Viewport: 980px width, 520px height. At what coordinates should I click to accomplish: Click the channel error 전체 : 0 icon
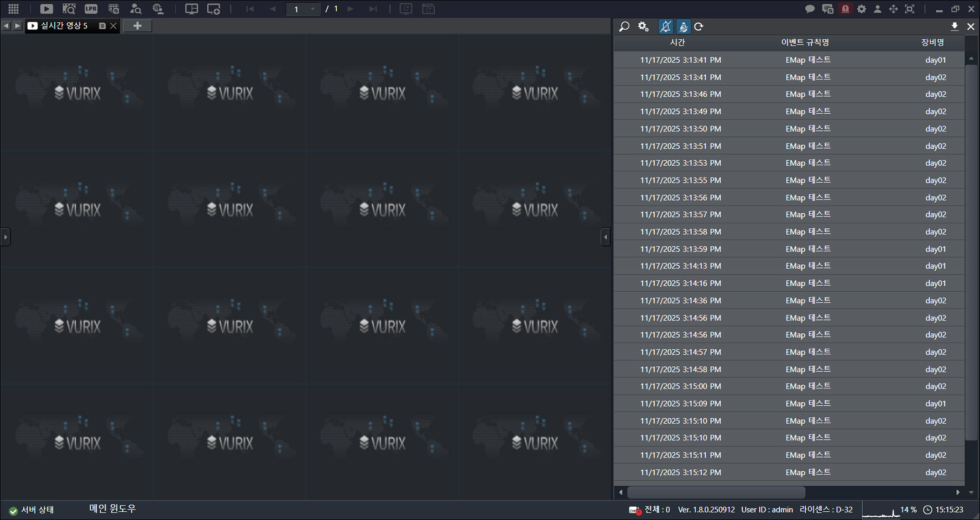pyautogui.click(x=635, y=510)
